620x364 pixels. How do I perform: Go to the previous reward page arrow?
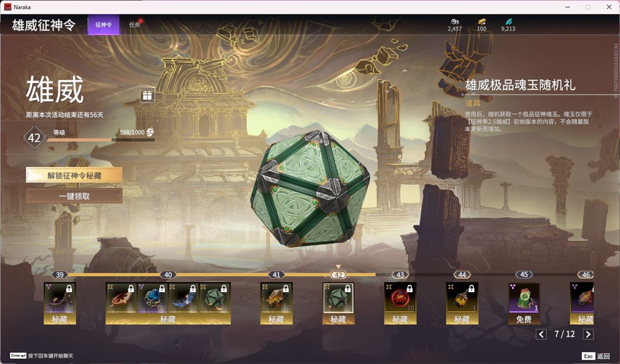[x=541, y=335]
